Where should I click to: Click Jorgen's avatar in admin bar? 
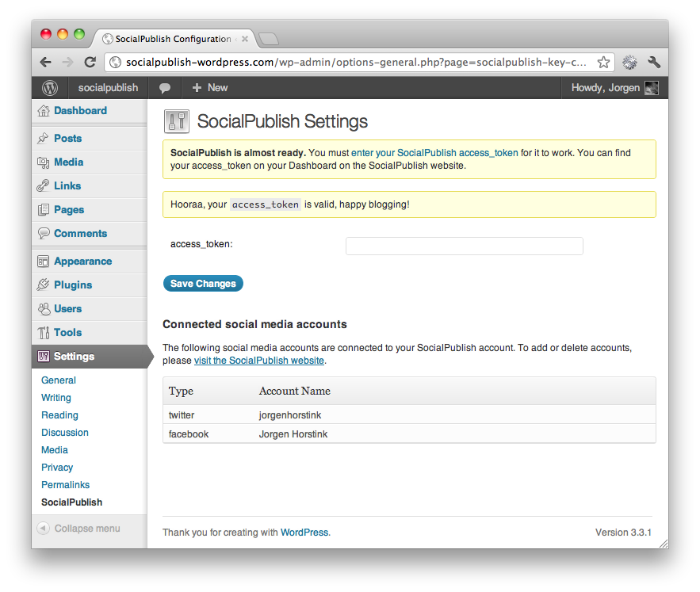[x=652, y=88]
